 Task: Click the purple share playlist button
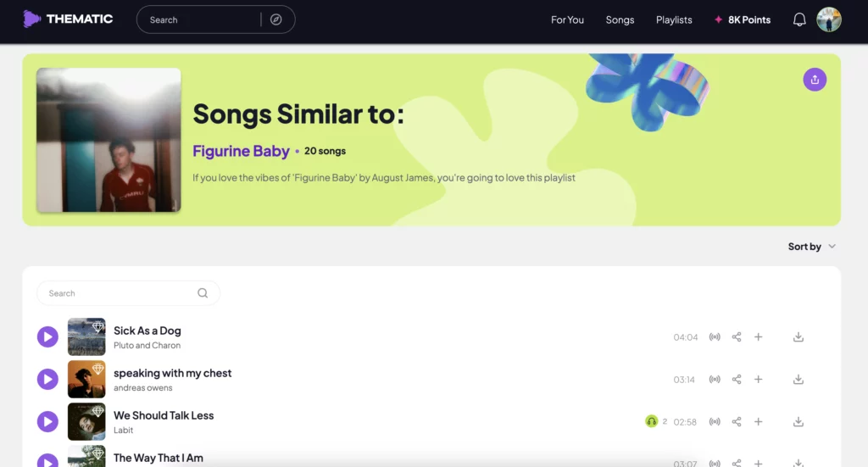[815, 80]
